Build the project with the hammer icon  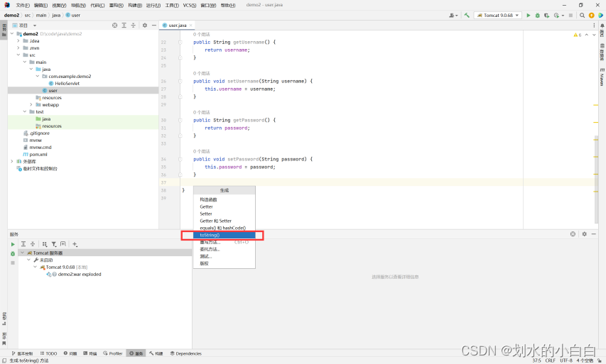[x=467, y=16]
